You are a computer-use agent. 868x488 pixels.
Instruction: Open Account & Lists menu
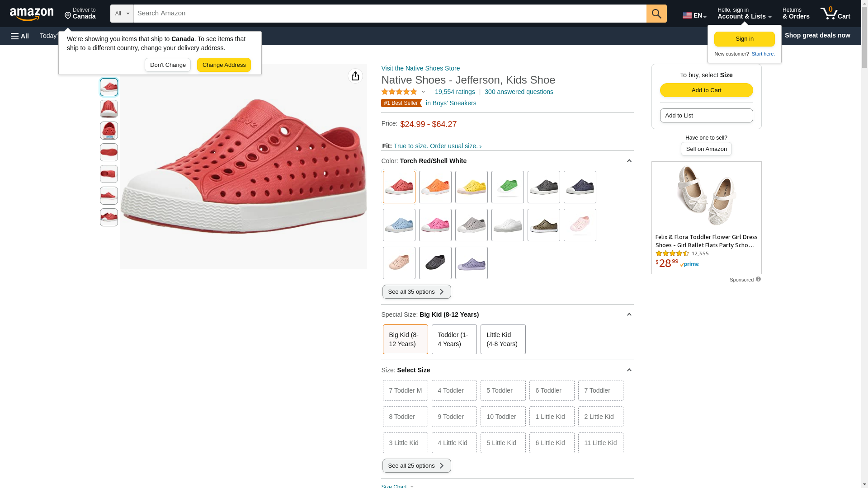pyautogui.click(x=744, y=14)
